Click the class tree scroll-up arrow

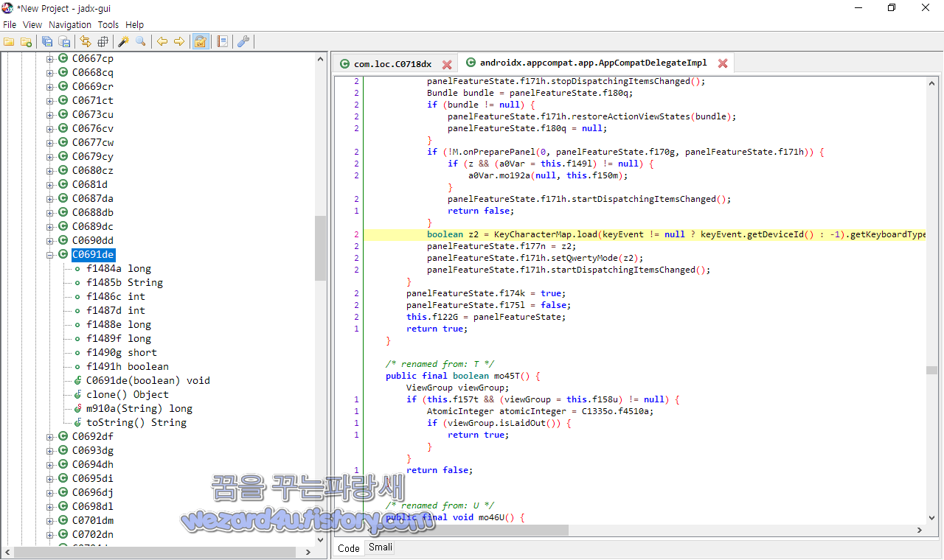320,59
